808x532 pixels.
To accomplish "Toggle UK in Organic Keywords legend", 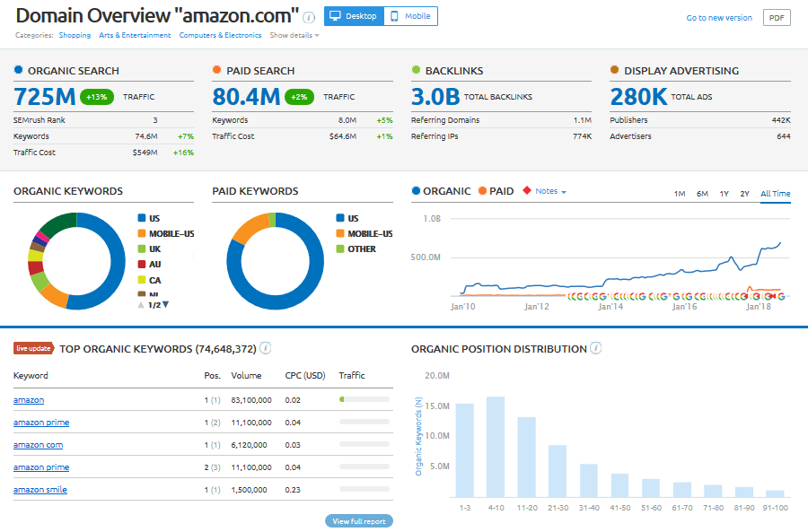I will (149, 249).
